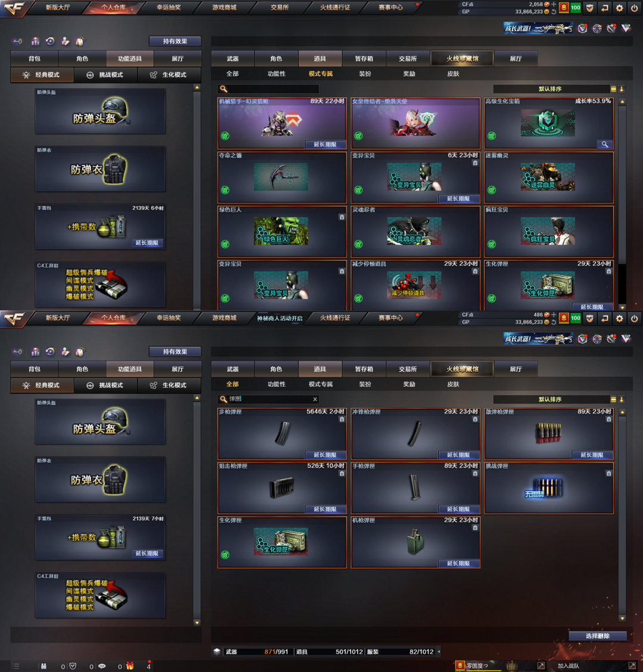Select the 疯狂宝贝 item thumbnail
643x672 pixels.
pyautogui.click(x=547, y=231)
